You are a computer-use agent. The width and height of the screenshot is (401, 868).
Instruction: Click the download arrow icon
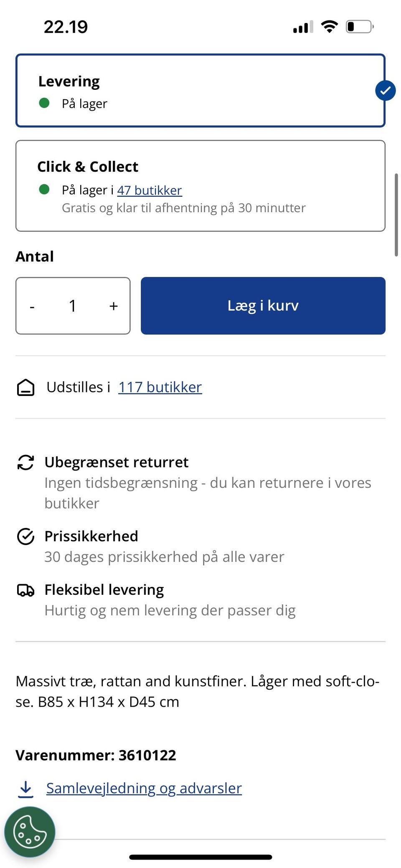click(x=26, y=788)
